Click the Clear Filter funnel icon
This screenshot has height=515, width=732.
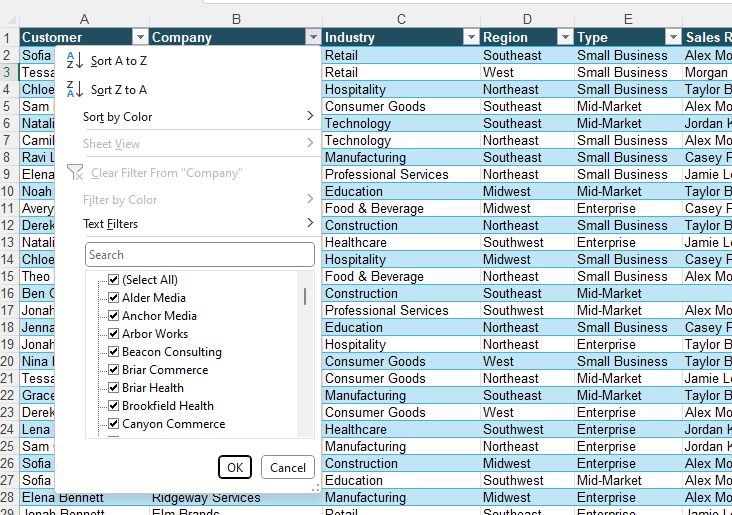[75, 172]
